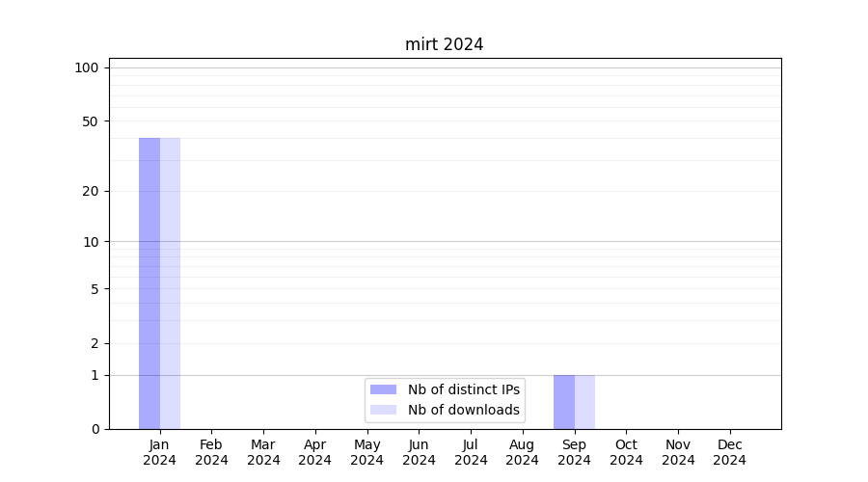Click the chart title 'mirt 2024'
The width and height of the screenshot is (868, 482).
444,44
